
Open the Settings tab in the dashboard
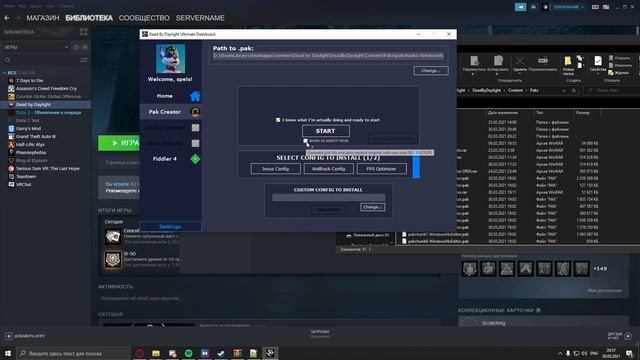[x=170, y=227]
